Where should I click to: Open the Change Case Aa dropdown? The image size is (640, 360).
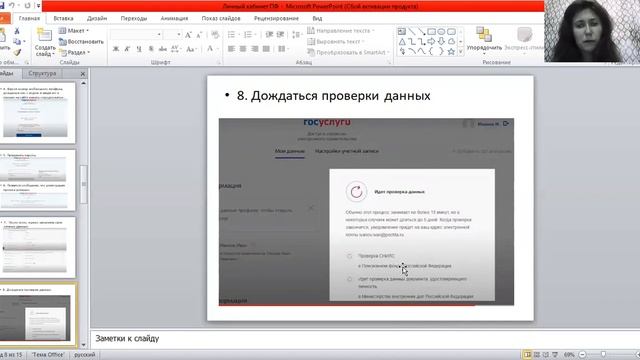click(x=191, y=49)
